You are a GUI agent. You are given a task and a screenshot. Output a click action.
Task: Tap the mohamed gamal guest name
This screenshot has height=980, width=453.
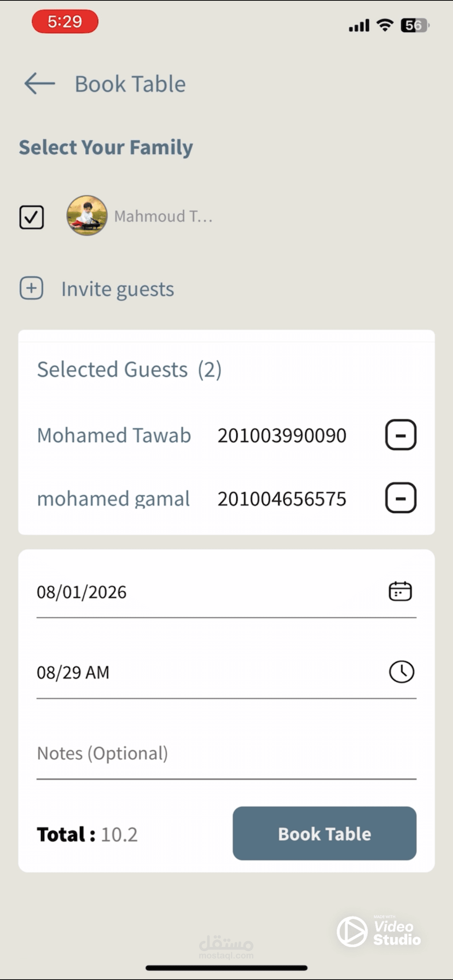(x=113, y=499)
